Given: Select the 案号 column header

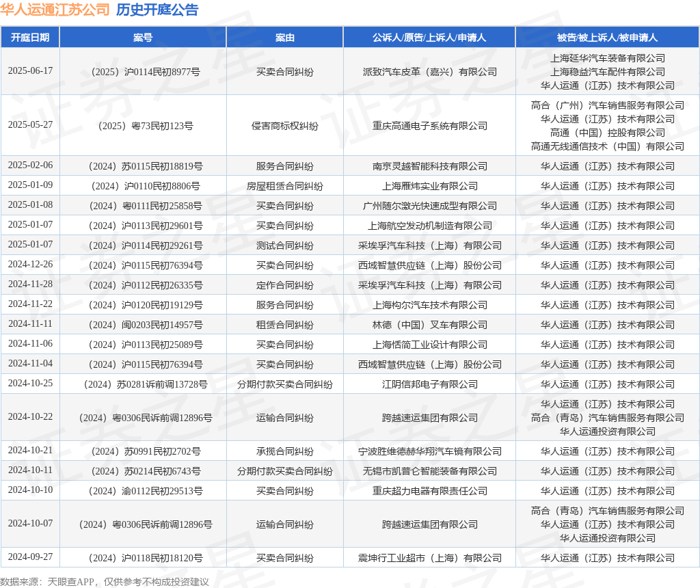Looking at the screenshot, I should click(143, 38).
